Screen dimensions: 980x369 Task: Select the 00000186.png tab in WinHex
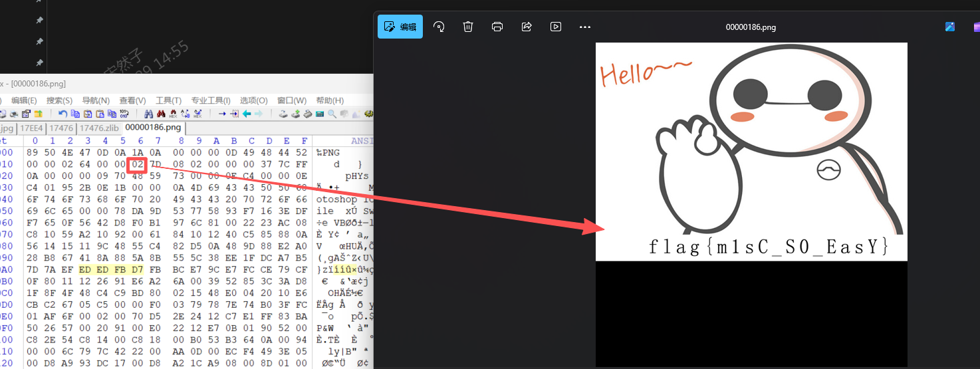(153, 128)
